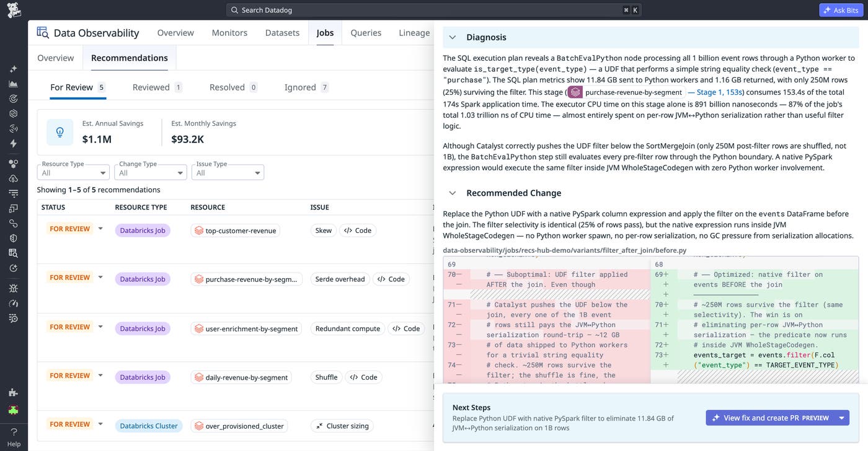Screen dimensions: 868x451
Task: Select the Recommendations sub-tab
Action: (130, 58)
